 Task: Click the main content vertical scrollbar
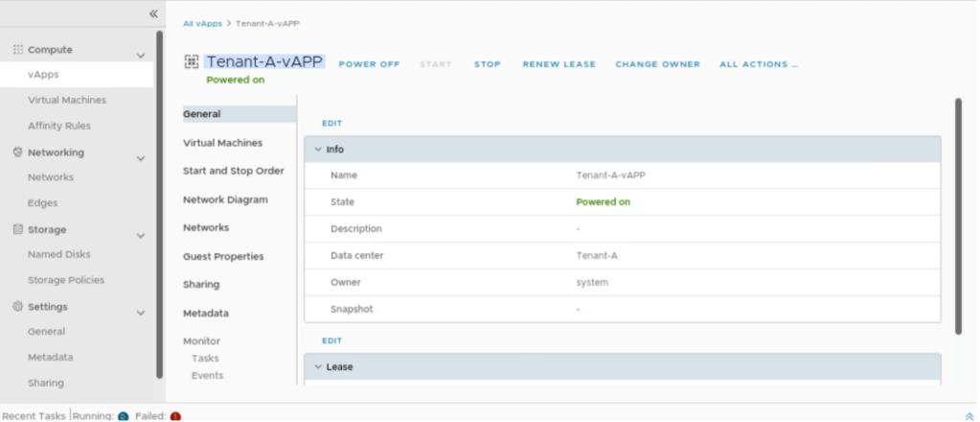click(958, 216)
